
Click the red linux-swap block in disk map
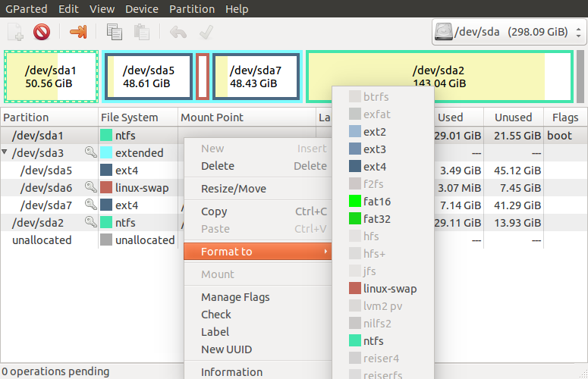coord(203,77)
